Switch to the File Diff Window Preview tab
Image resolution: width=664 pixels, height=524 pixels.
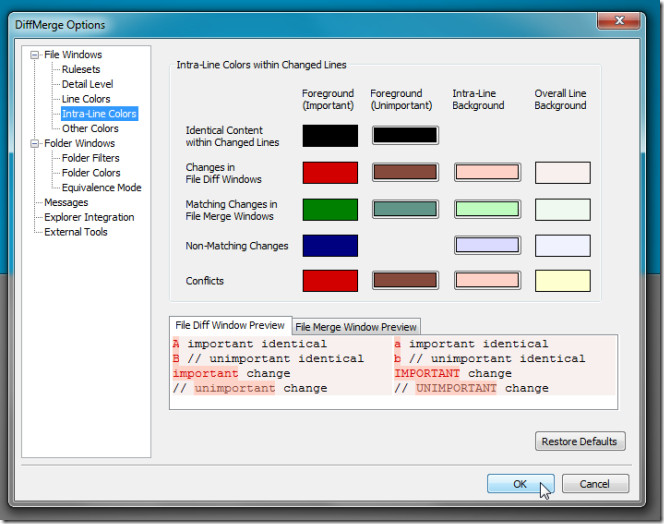pyautogui.click(x=230, y=325)
